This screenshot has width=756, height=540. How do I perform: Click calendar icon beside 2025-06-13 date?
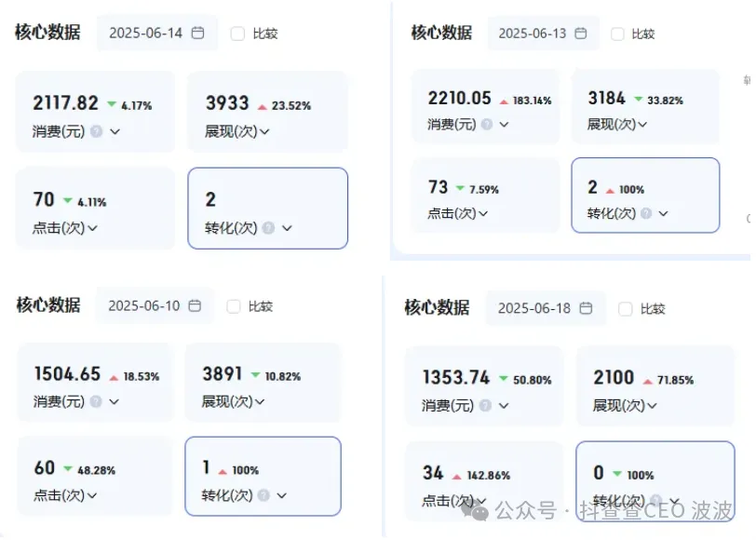click(581, 34)
